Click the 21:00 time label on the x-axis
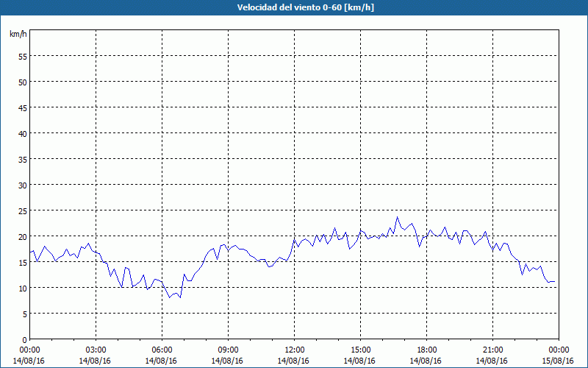The width and height of the screenshot is (588, 368). [x=492, y=350]
